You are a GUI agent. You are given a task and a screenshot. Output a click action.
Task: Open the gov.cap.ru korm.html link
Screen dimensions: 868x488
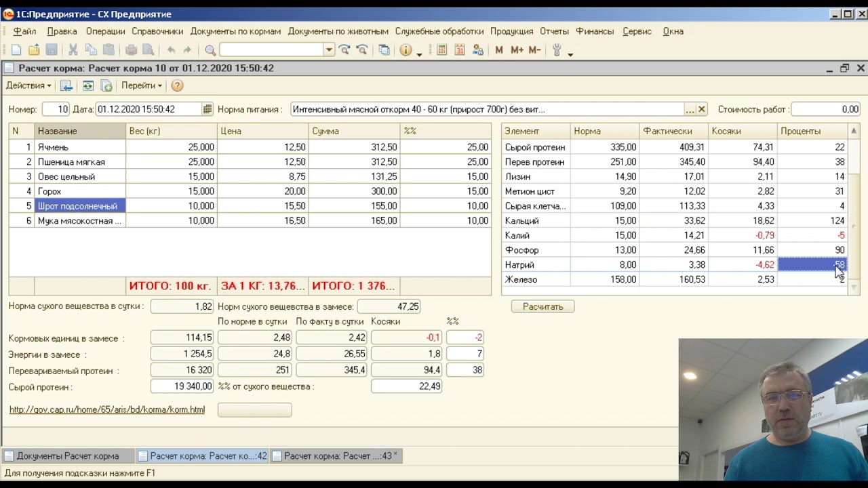[x=107, y=410]
